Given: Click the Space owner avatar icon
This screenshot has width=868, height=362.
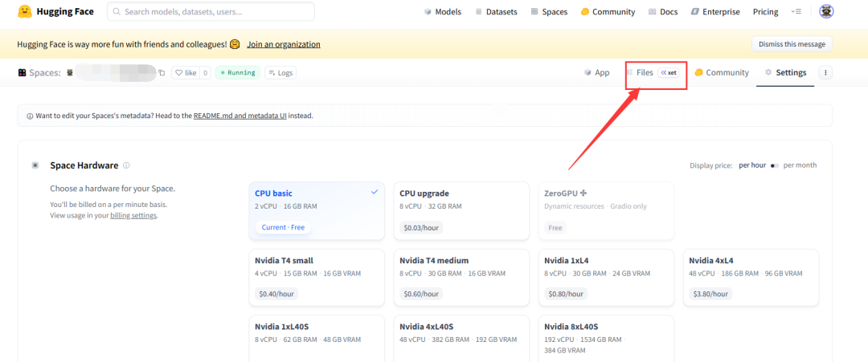Looking at the screenshot, I should pyautogui.click(x=70, y=72).
